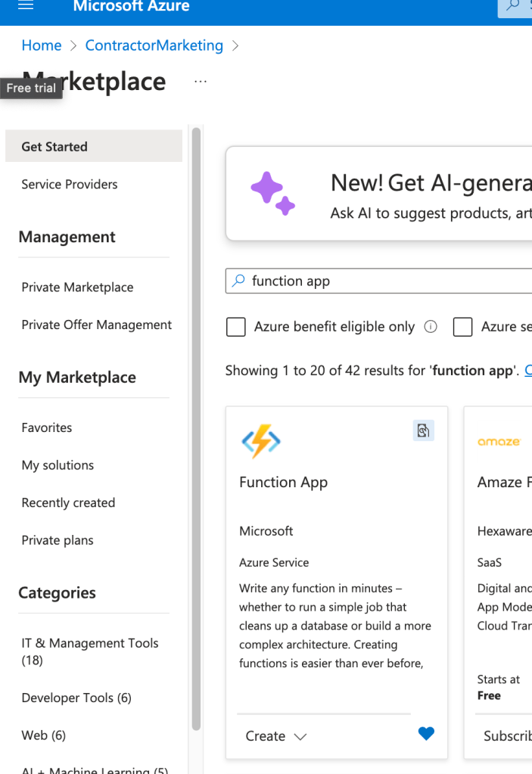The width and height of the screenshot is (532, 774).
Task: Open Recently created list
Action: click(x=68, y=502)
